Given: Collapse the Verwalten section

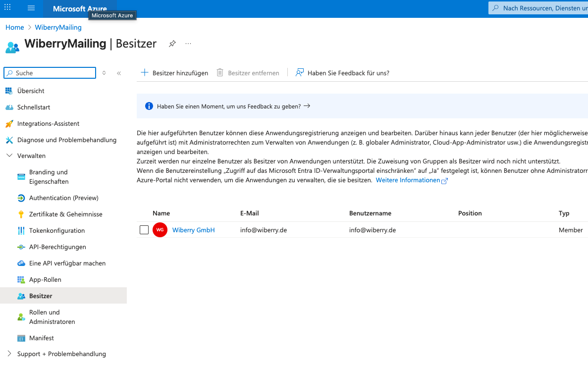Looking at the screenshot, I should pos(9,156).
